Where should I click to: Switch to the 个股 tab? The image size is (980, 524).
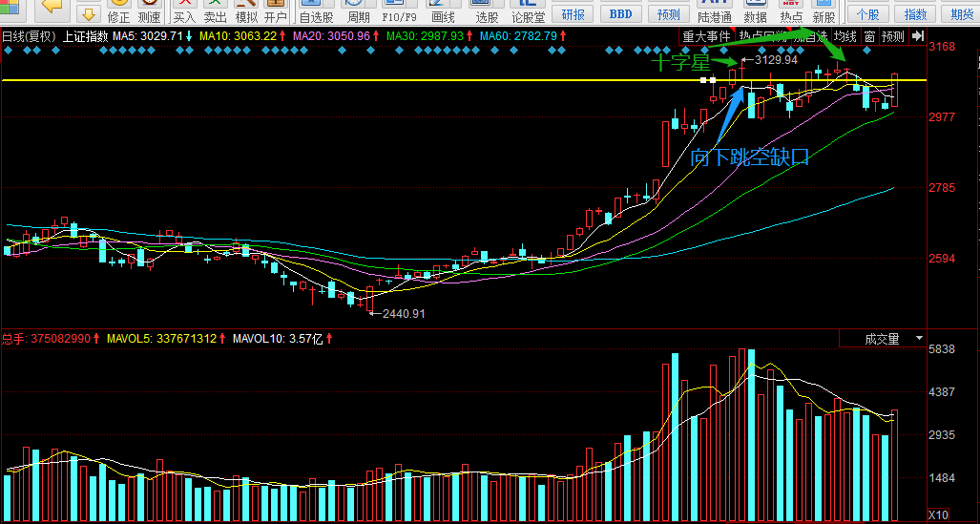point(867,13)
